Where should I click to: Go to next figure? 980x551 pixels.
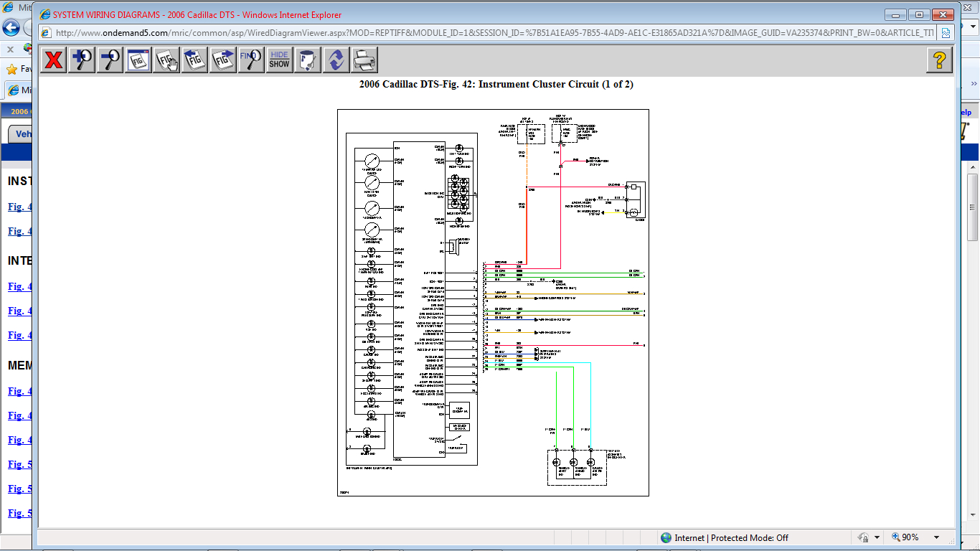click(x=223, y=60)
